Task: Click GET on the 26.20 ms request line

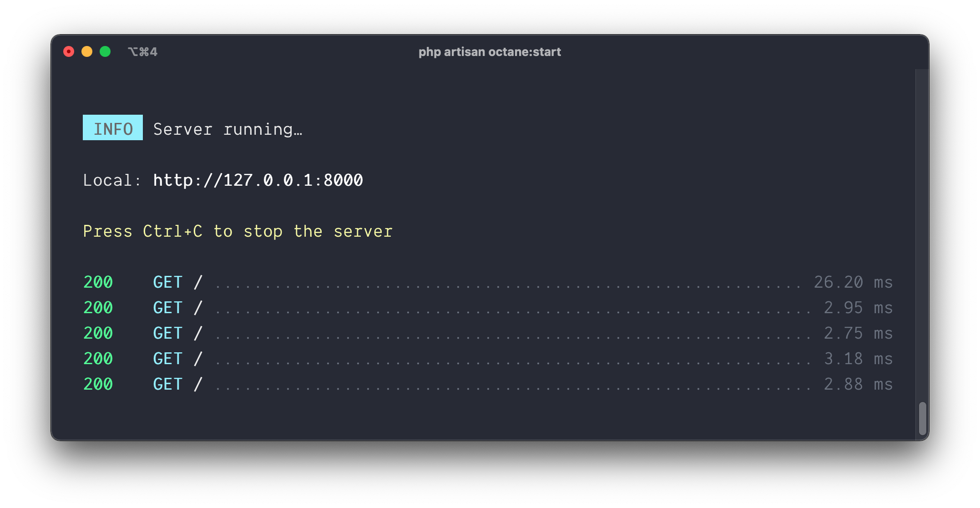Action: [168, 282]
